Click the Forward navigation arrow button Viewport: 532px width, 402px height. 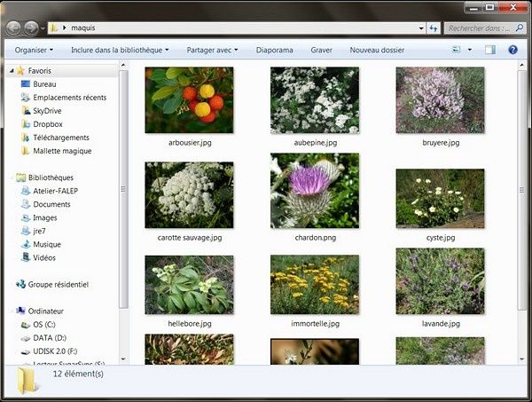32,28
